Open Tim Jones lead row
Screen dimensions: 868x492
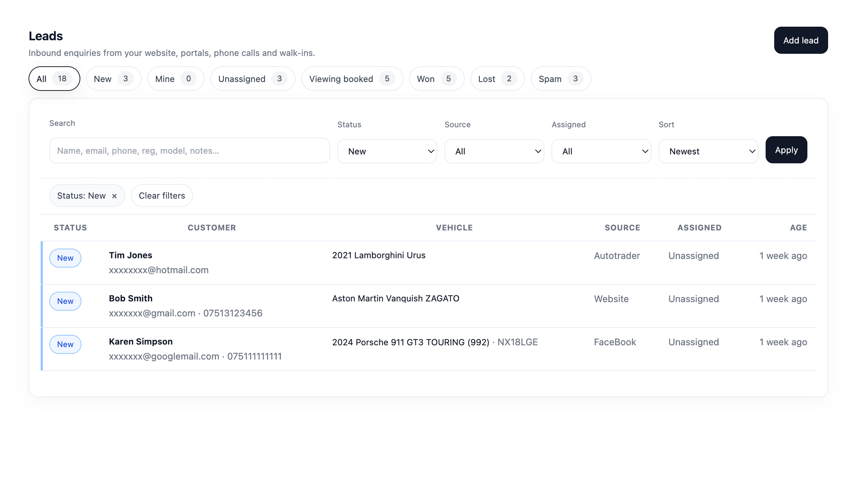click(x=131, y=255)
